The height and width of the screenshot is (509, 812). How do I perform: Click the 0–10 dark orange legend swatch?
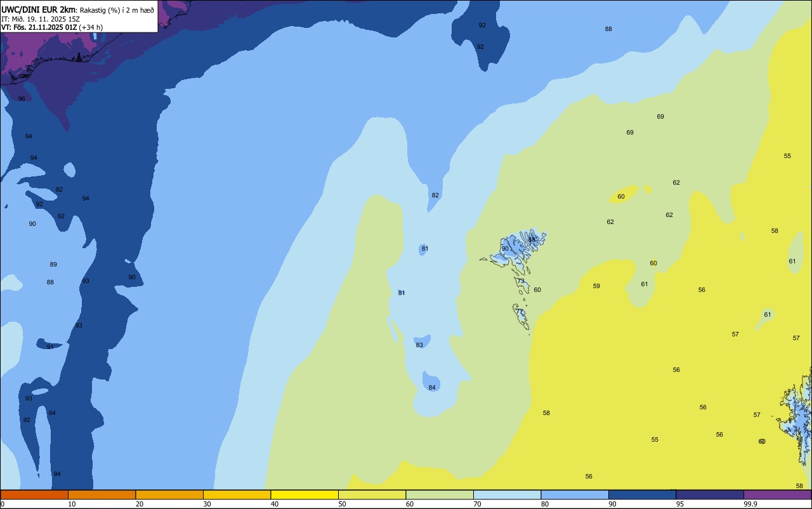click(x=34, y=494)
